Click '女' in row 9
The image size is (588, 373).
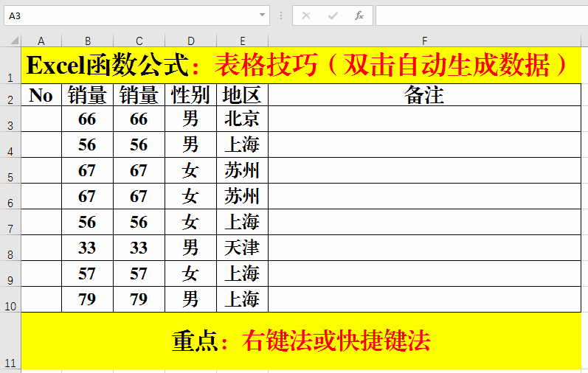coord(191,273)
